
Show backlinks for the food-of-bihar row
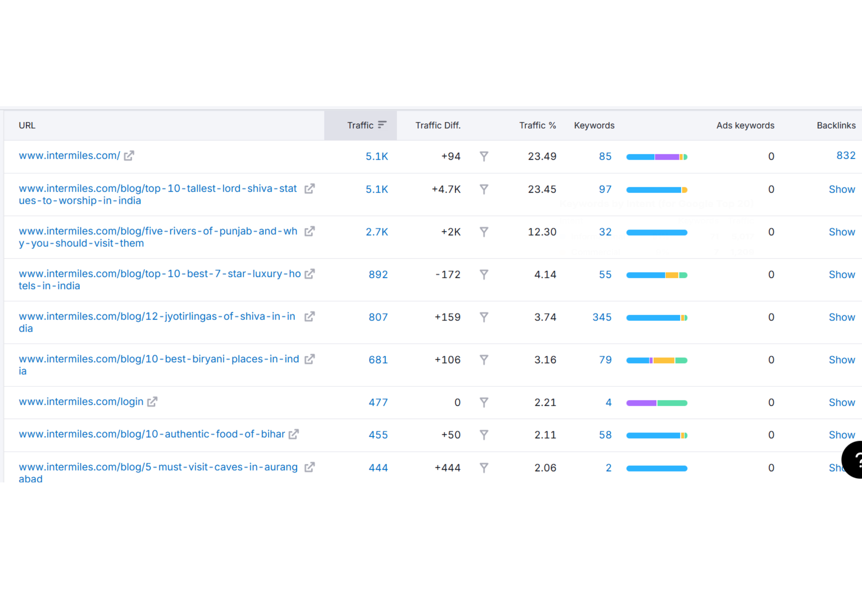[842, 435]
